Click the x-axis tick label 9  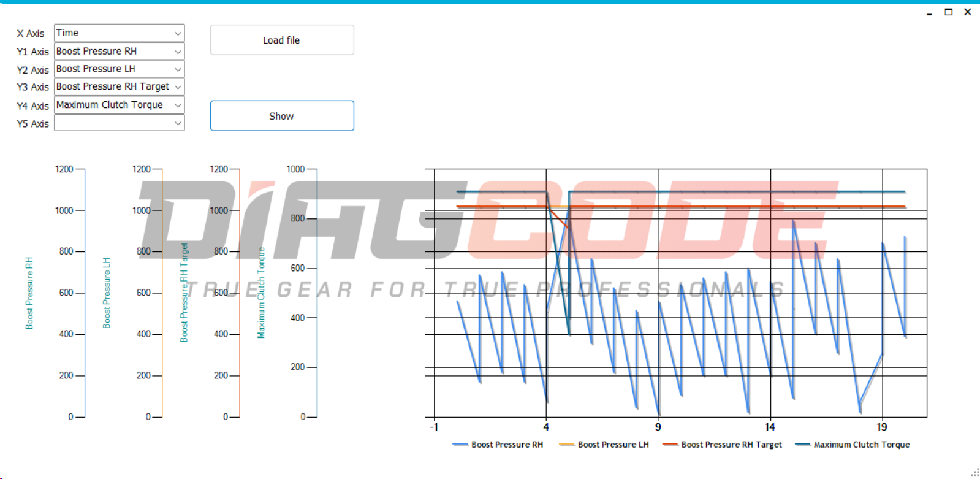(658, 427)
